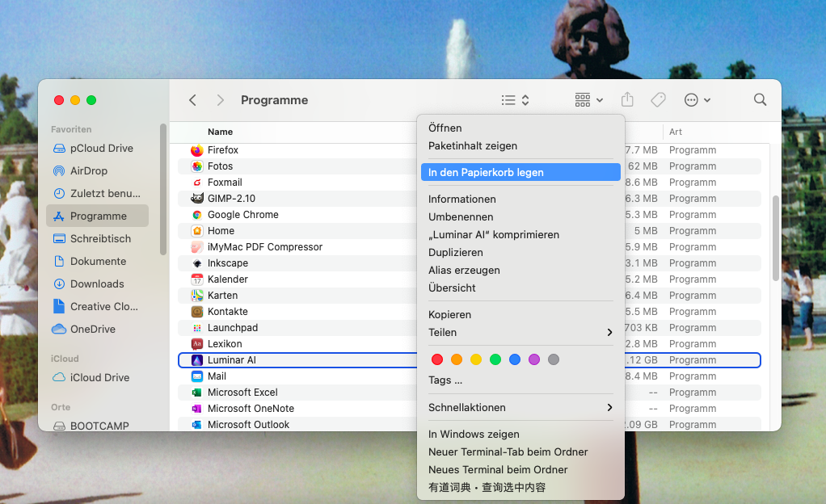This screenshot has height=504, width=826.
Task: Choose Öffnen in the context menu
Action: [x=445, y=128]
